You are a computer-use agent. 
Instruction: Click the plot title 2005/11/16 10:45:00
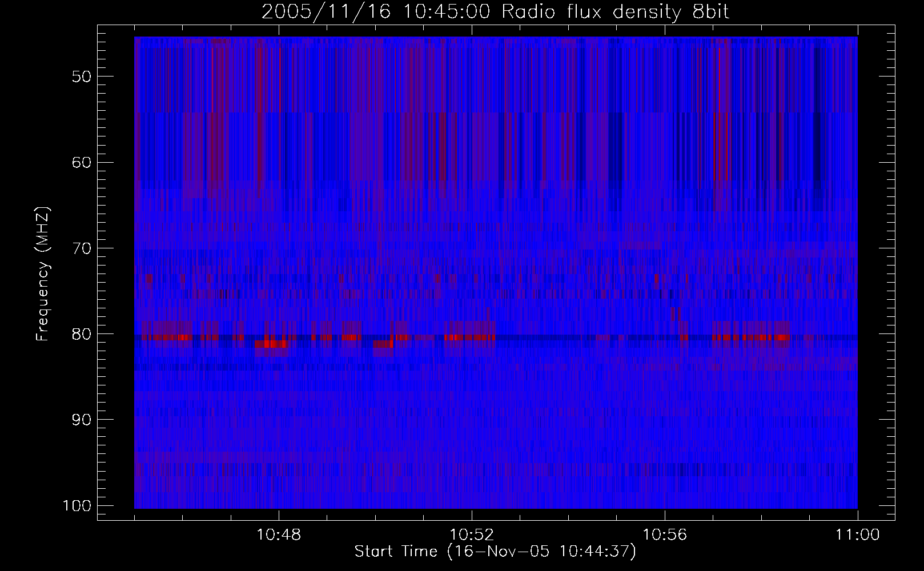point(495,12)
